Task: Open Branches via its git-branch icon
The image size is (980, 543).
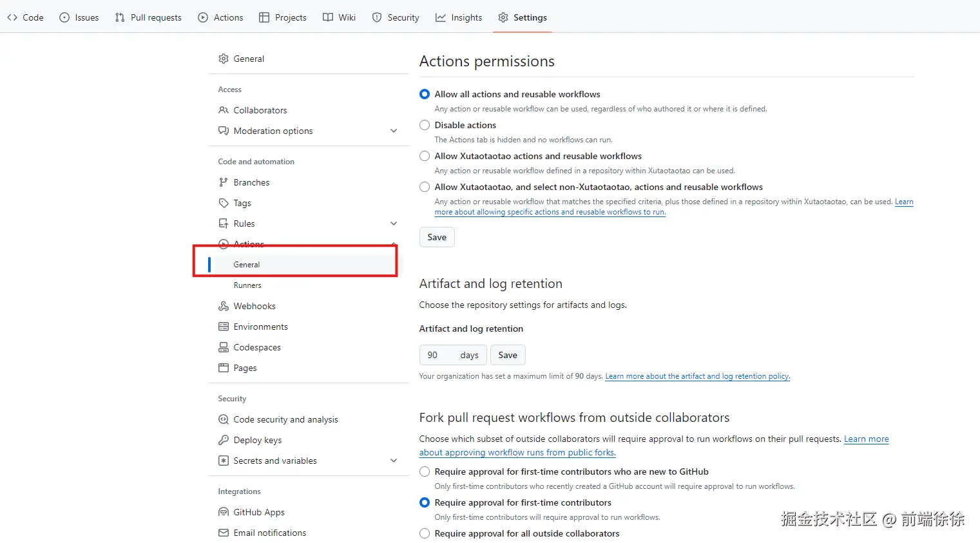Action: (224, 182)
